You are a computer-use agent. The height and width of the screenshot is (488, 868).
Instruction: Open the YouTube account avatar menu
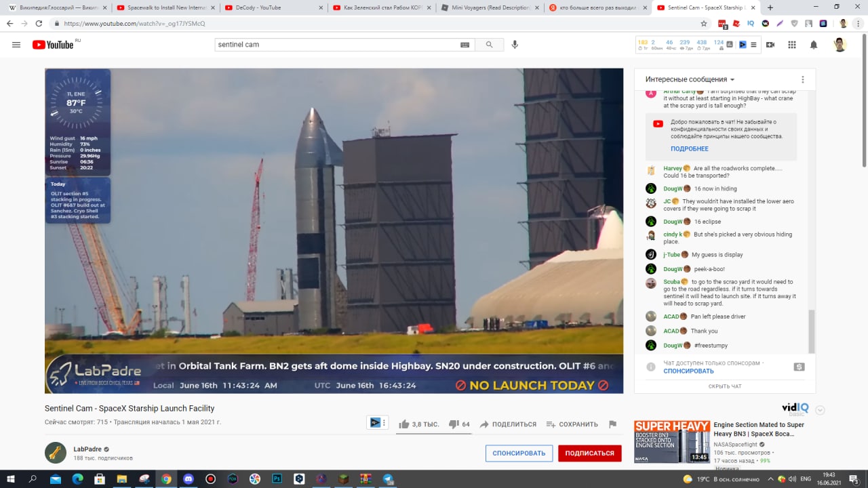[840, 45]
